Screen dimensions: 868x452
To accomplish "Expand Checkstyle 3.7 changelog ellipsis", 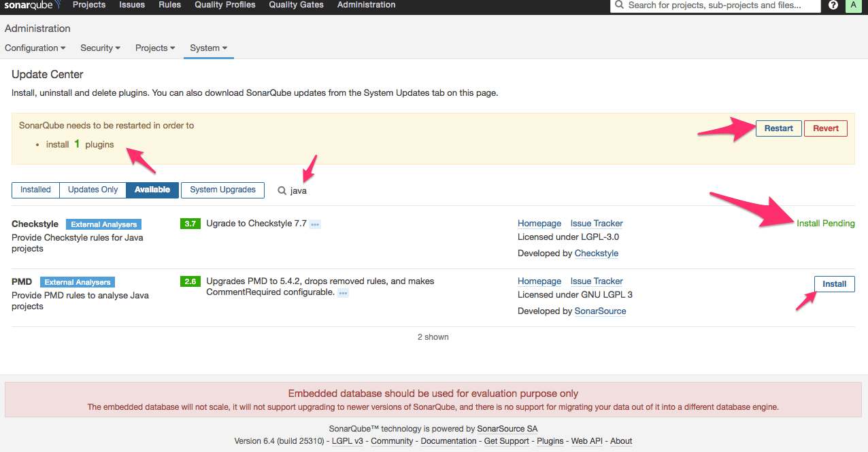I will [x=315, y=224].
